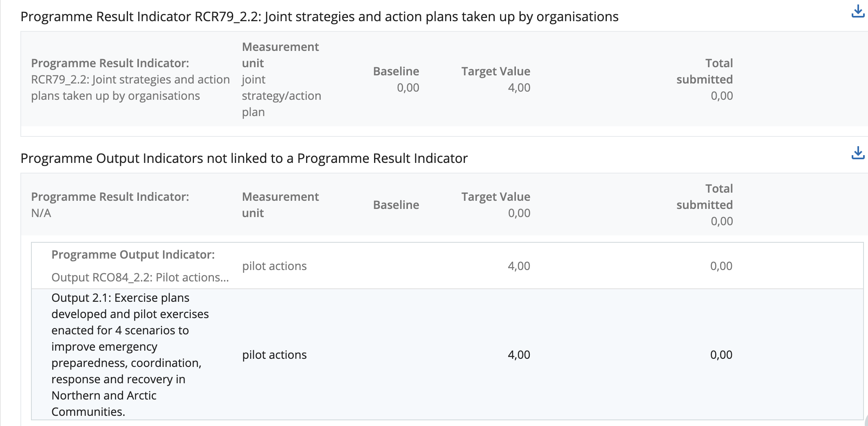Image resolution: width=868 pixels, height=426 pixels.
Task: Download the unlinked Programme Output Indicators section
Action: (x=858, y=153)
